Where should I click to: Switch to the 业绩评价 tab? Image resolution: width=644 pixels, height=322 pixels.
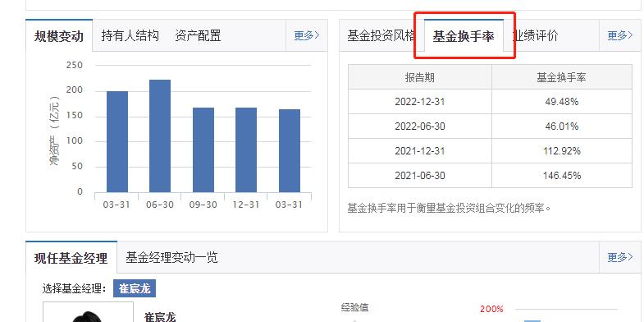click(x=535, y=36)
